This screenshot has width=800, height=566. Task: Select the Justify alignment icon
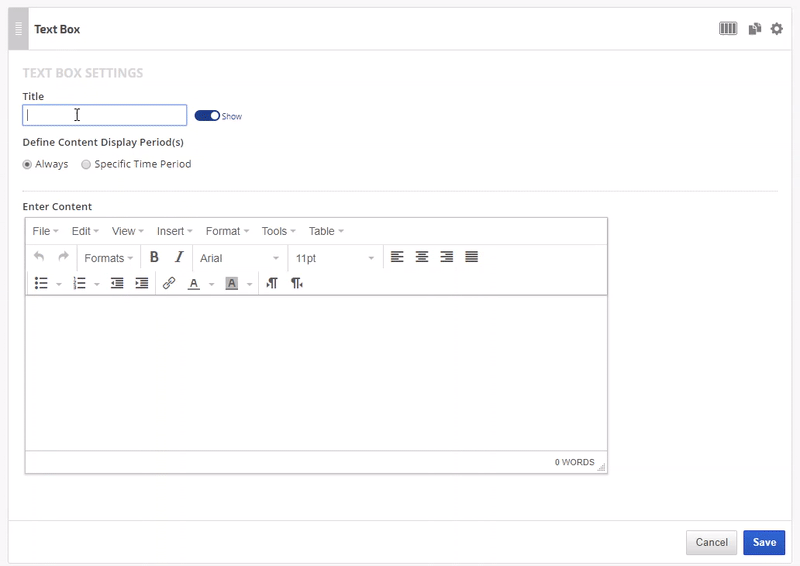click(x=471, y=258)
